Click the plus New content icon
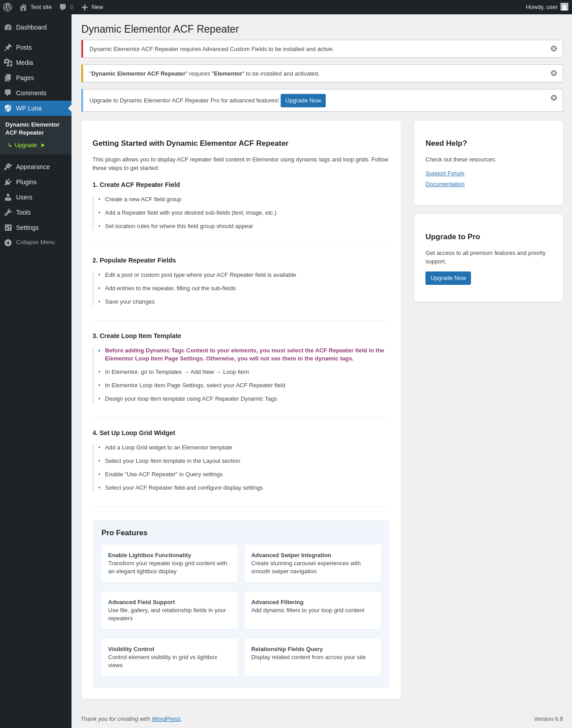 [85, 7]
